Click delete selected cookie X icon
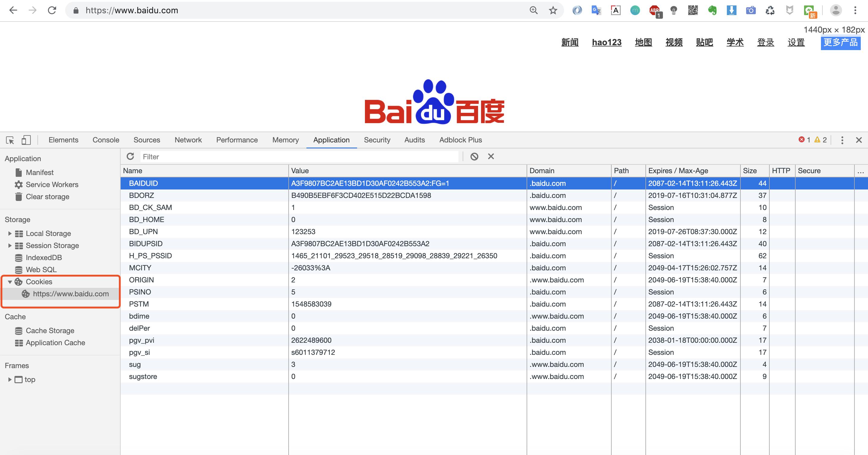 point(491,156)
